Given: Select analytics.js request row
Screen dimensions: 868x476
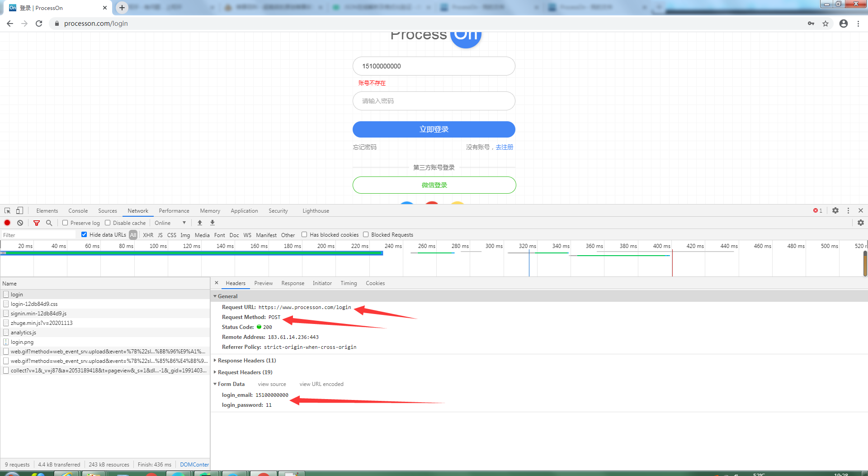Looking at the screenshot, I should point(105,333).
